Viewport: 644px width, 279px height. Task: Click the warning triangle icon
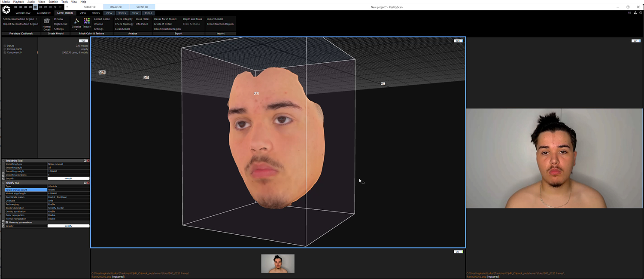635,13
